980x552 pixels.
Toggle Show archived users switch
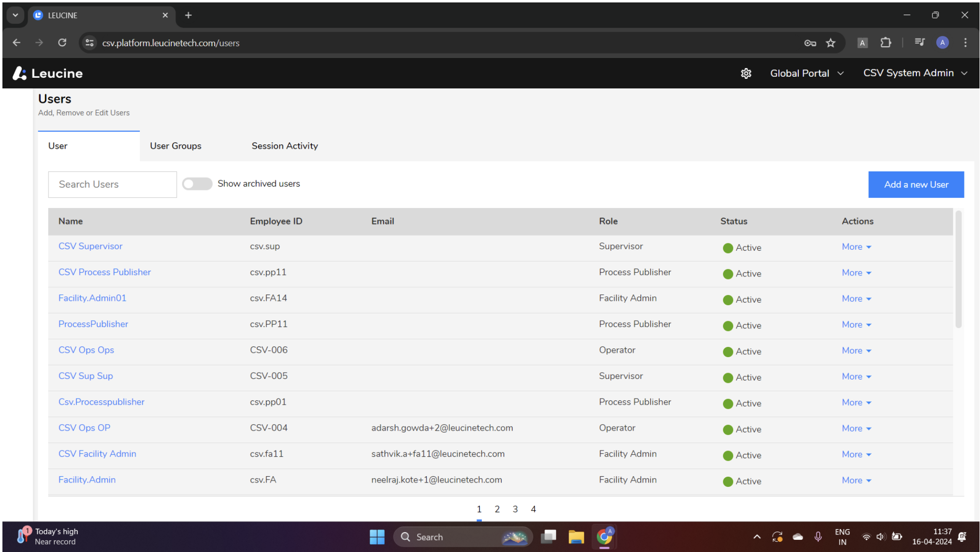pyautogui.click(x=197, y=184)
